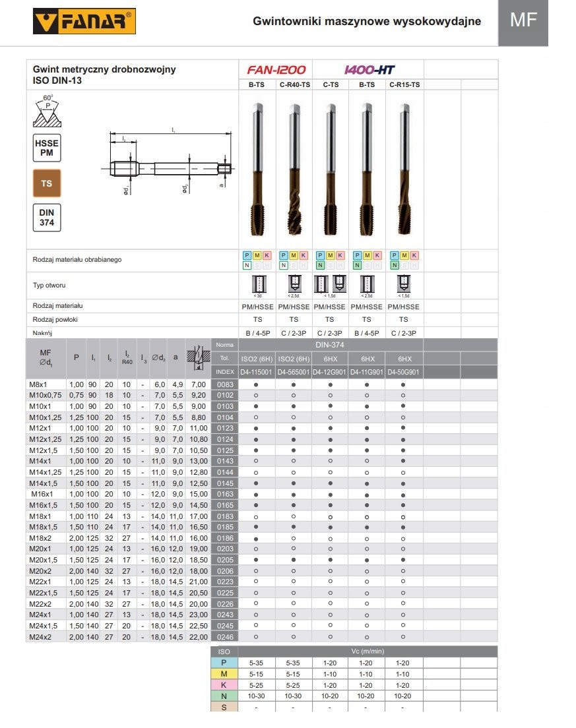The image size is (576, 728).
Task: Select the FAN-1200 series heading
Action: click(276, 70)
